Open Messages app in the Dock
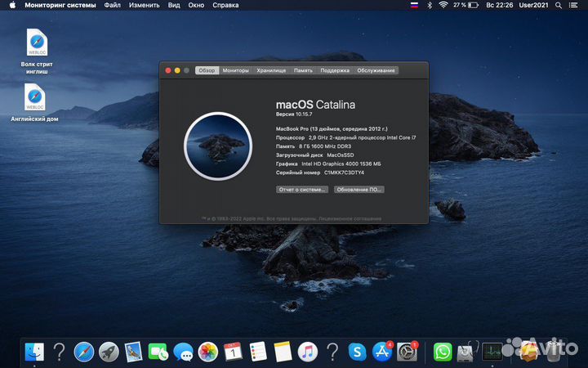588x368 pixels. 184,352
